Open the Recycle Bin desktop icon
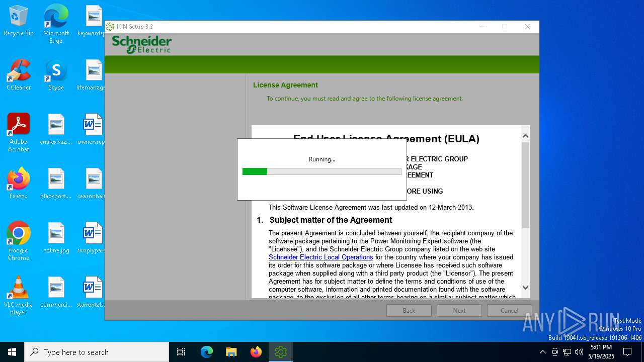This screenshot has height=362, width=644. pos(19,21)
